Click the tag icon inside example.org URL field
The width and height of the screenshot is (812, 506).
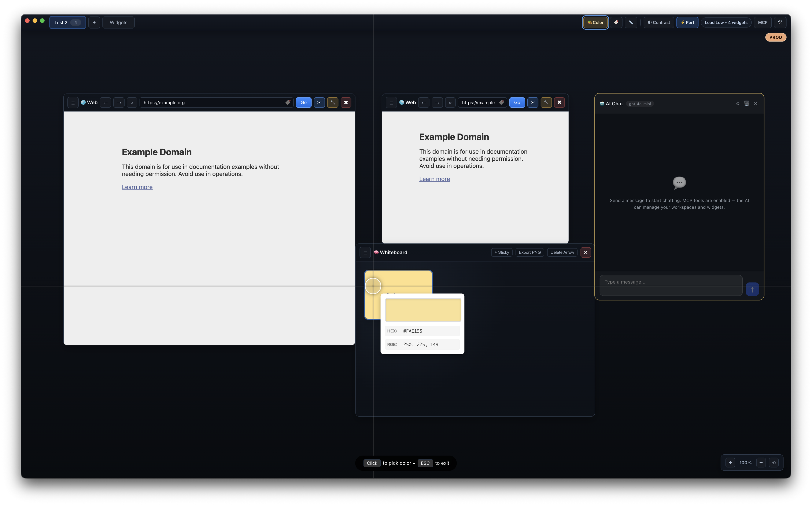[288, 102]
